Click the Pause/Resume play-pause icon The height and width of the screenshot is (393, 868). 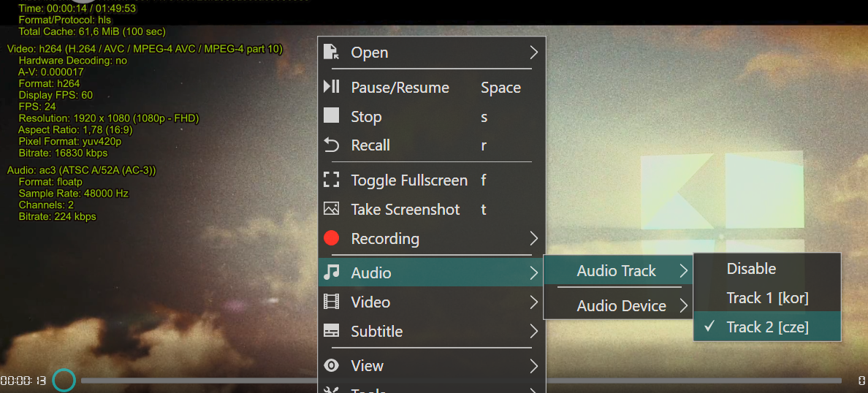[x=332, y=87]
